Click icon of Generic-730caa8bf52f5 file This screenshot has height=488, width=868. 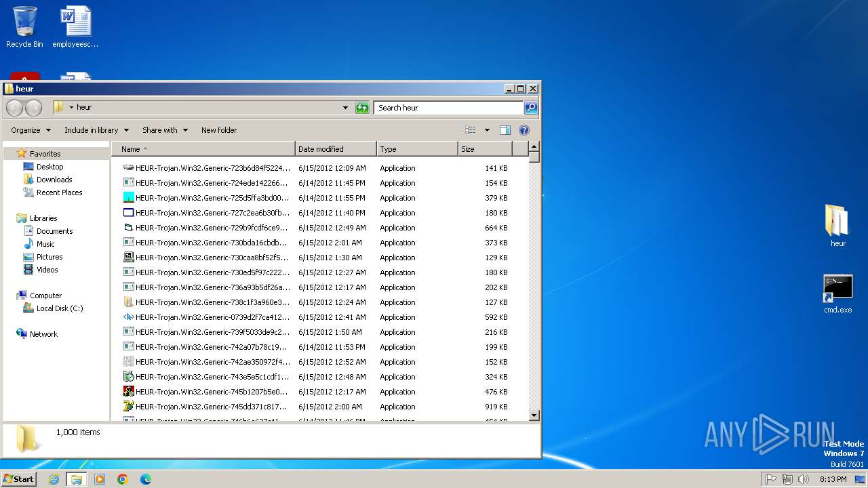[x=129, y=258]
